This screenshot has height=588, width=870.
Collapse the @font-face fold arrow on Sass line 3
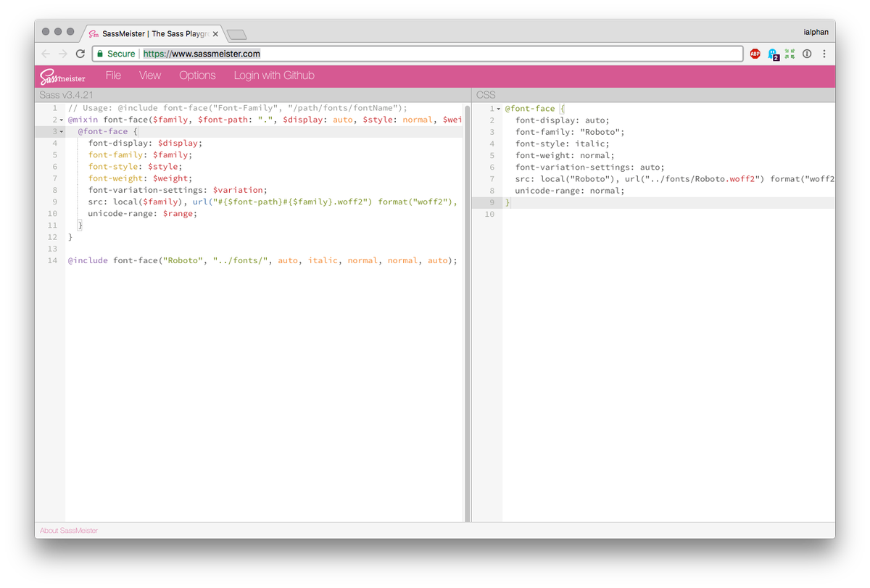click(x=62, y=132)
